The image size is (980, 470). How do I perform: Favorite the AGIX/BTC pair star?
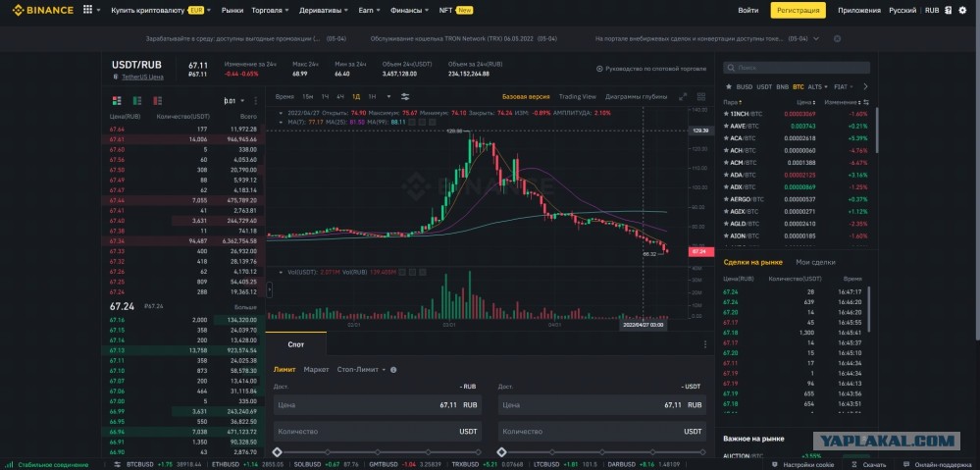click(x=726, y=211)
